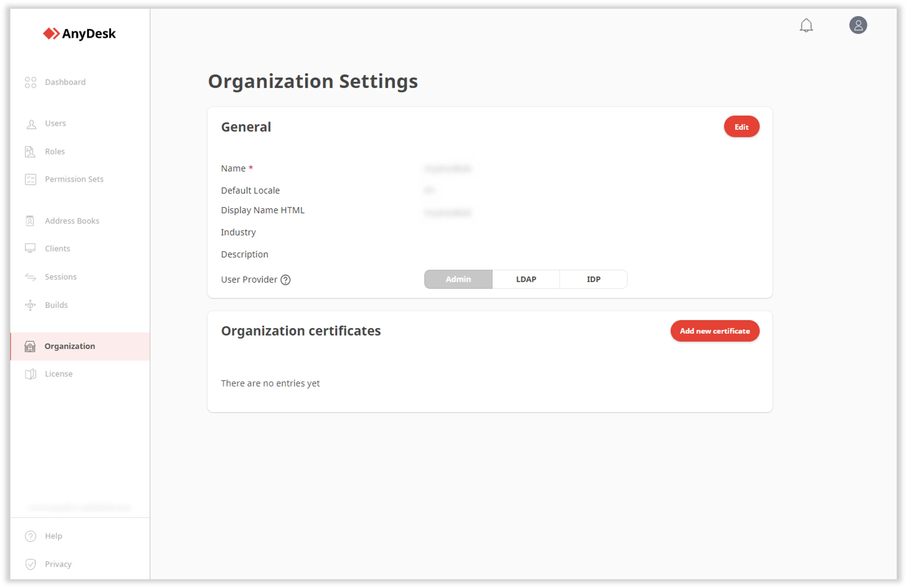907x588 pixels.
Task: Open notifications via the bell icon
Action: (x=806, y=25)
